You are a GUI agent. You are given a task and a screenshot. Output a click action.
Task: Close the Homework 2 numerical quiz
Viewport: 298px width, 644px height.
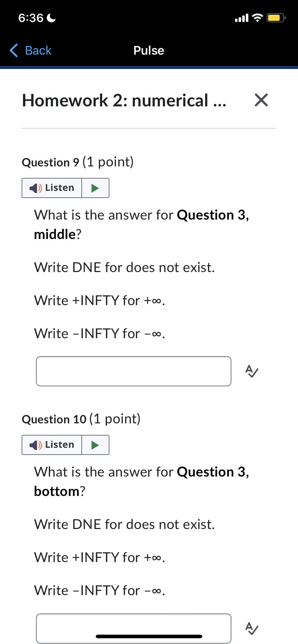coord(261,101)
